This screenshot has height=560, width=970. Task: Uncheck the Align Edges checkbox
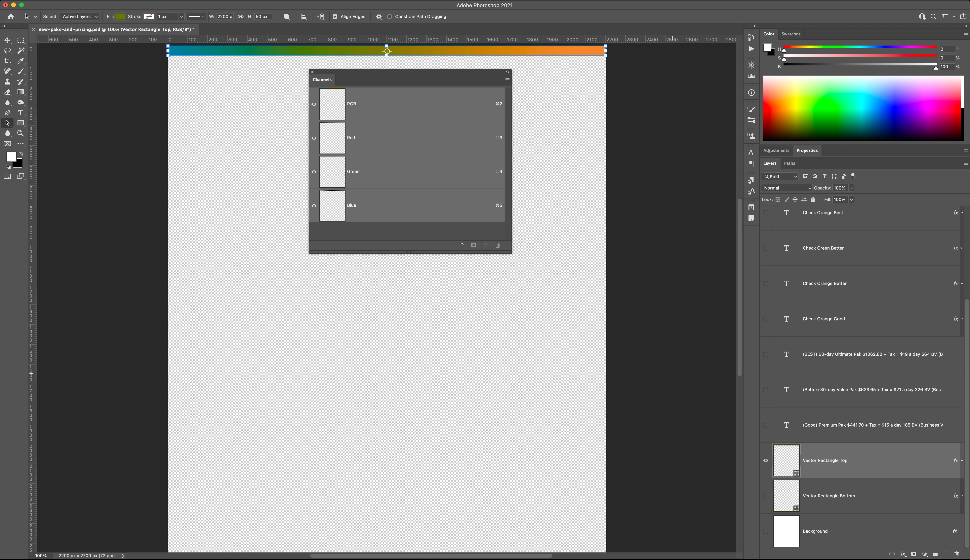[x=335, y=17]
